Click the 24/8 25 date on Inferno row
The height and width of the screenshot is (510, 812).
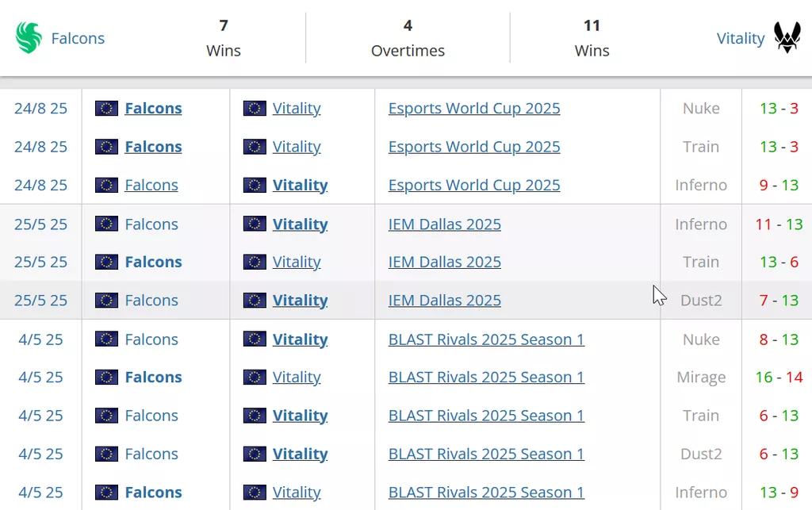point(40,186)
